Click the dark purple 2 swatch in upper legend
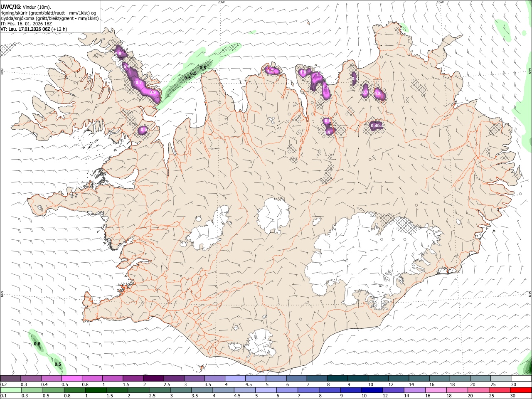This screenshot has height=399, width=532. tap(153, 378)
